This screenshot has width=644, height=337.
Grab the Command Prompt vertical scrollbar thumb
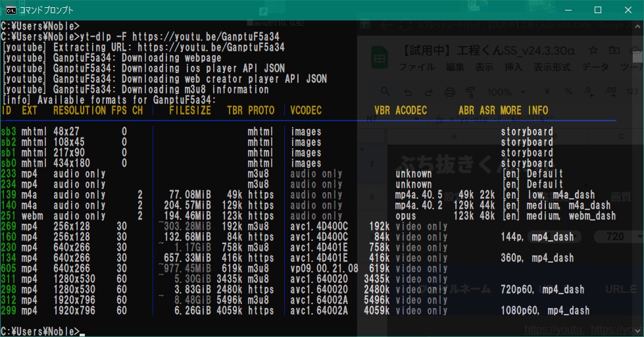[x=637, y=57]
